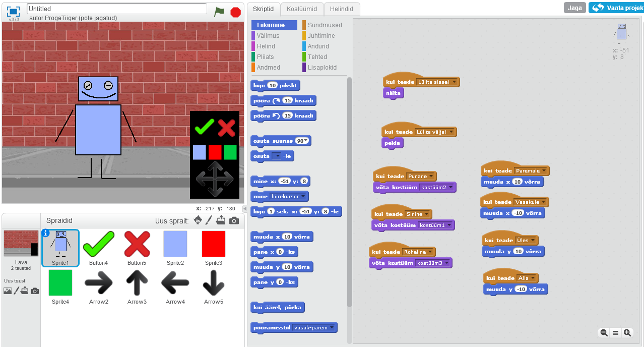
Task: Click the Jaga share button
Action: (574, 8)
